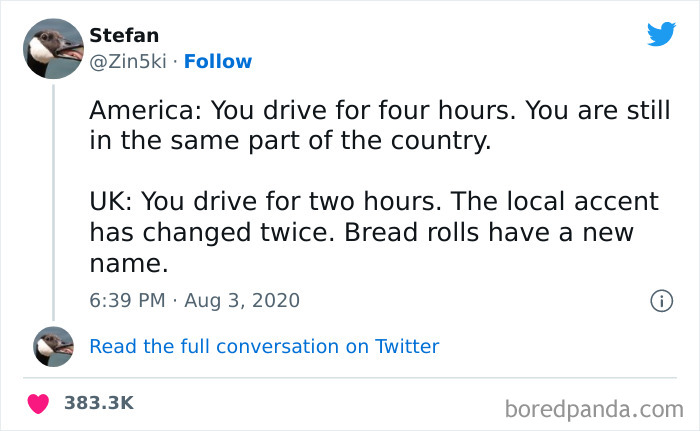Click the blue Twitter bird logo
The height and width of the screenshot is (431, 700).
(x=661, y=34)
